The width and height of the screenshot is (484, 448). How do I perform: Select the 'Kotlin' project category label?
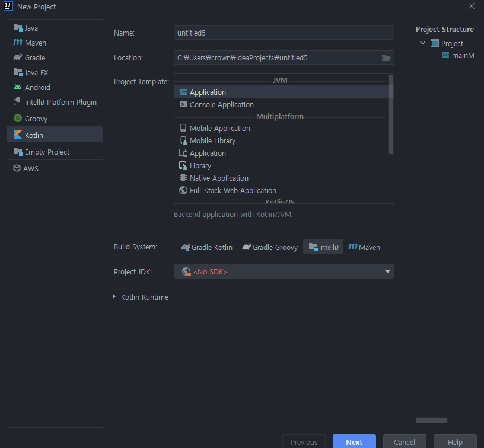pyautogui.click(x=34, y=135)
